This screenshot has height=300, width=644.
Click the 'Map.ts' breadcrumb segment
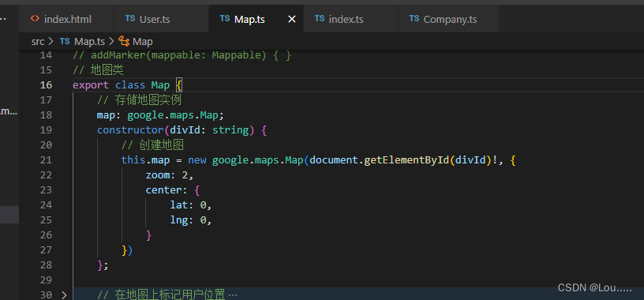point(89,42)
